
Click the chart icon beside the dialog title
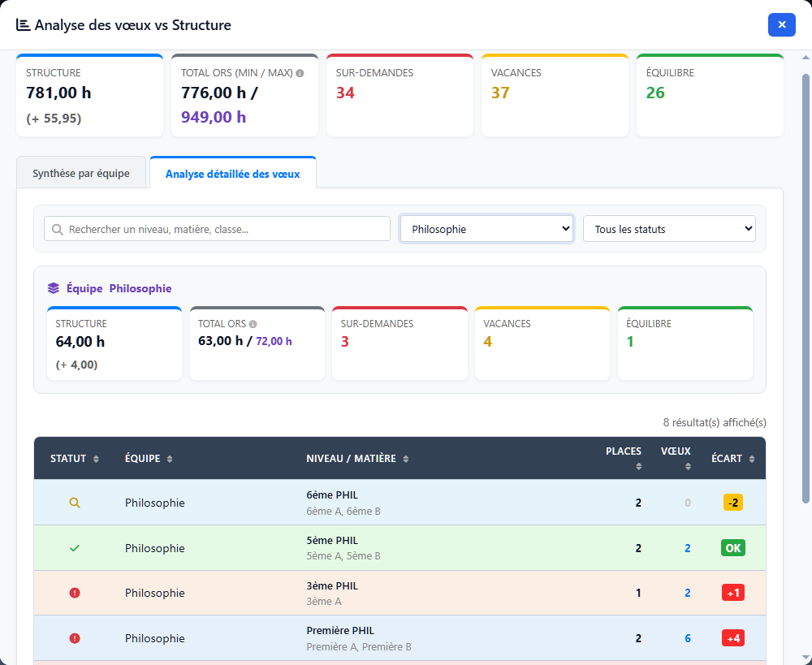[x=23, y=25]
